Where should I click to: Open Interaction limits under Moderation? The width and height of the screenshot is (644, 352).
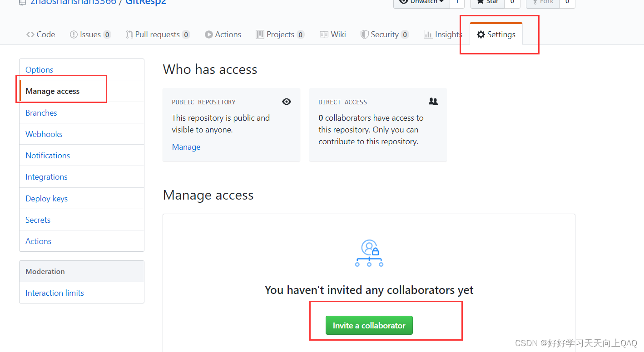tap(82, 293)
